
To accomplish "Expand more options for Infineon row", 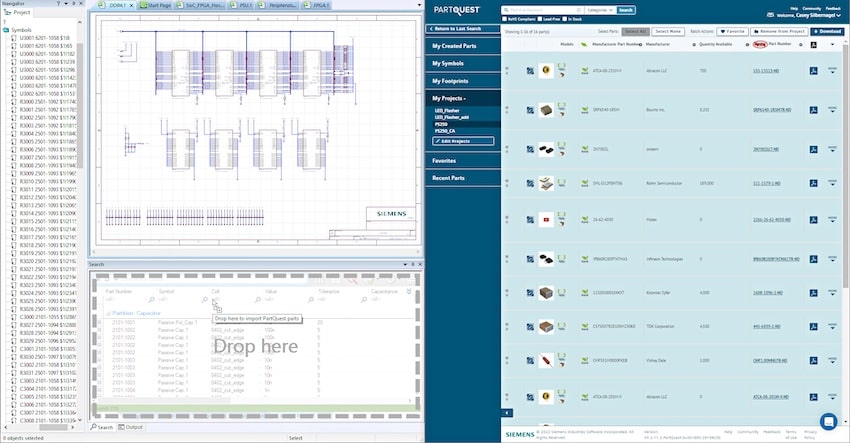I will tap(832, 259).
